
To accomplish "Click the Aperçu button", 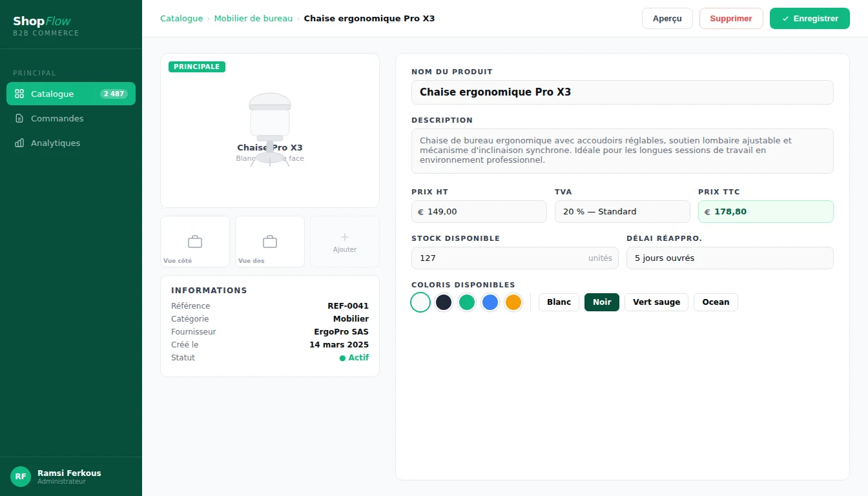I will pyautogui.click(x=667, y=19).
